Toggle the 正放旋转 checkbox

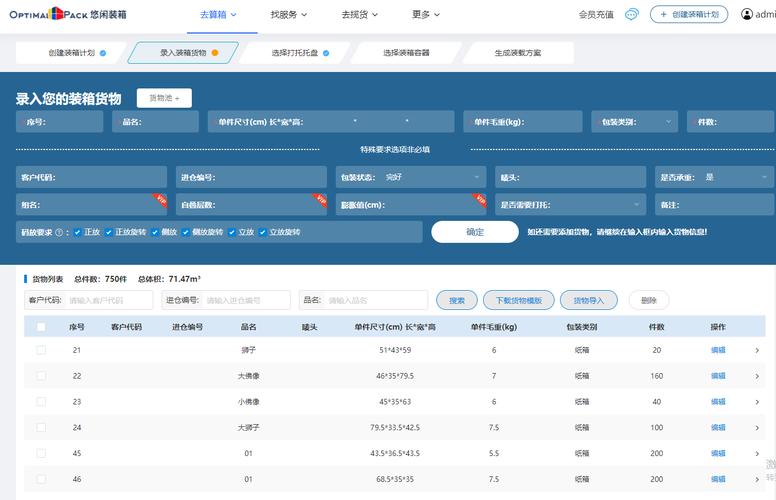tap(109, 232)
